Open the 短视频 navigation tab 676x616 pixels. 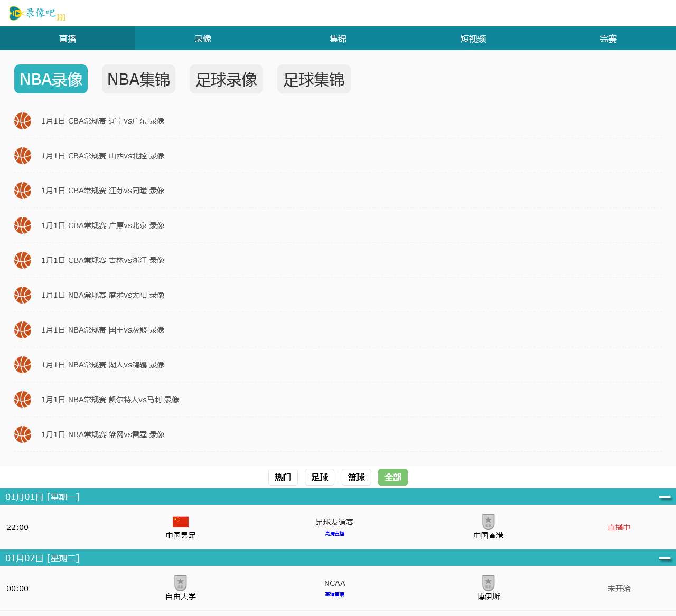point(473,39)
